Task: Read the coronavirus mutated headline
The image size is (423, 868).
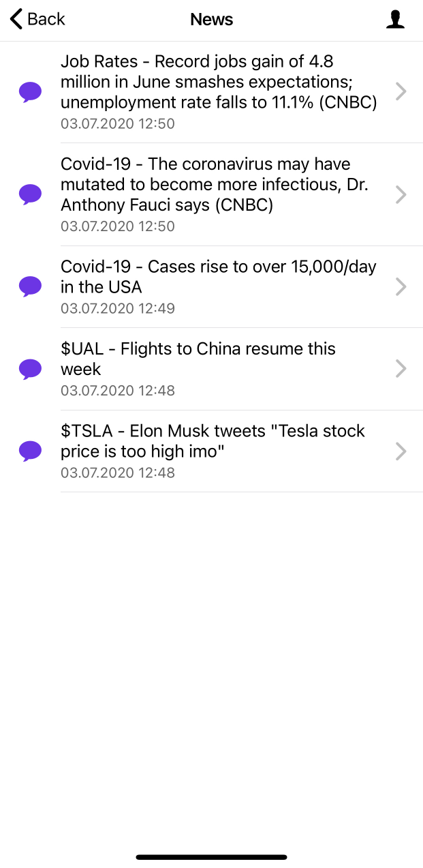Action: click(x=215, y=185)
